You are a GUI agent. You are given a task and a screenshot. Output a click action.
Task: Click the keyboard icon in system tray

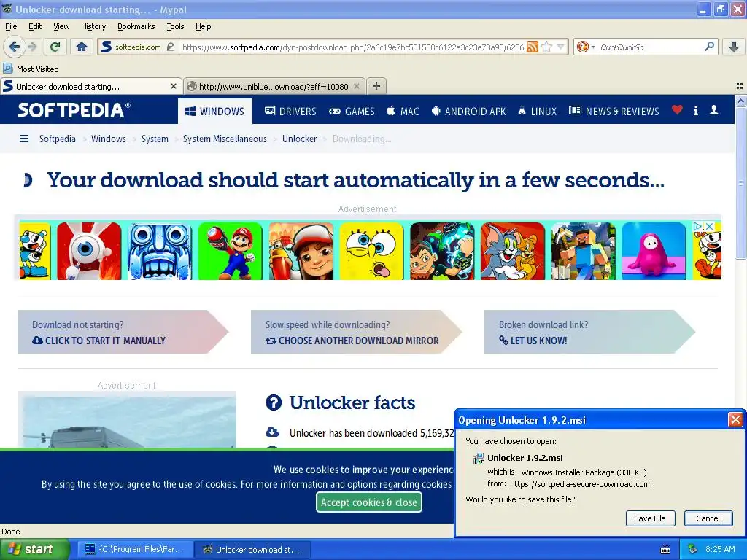tap(665, 550)
